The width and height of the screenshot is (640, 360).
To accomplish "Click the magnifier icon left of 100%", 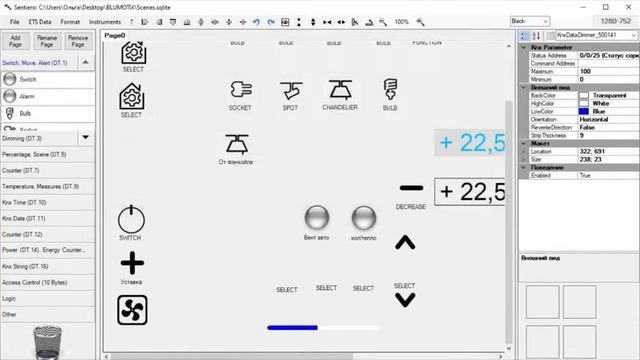I will coord(383,22).
